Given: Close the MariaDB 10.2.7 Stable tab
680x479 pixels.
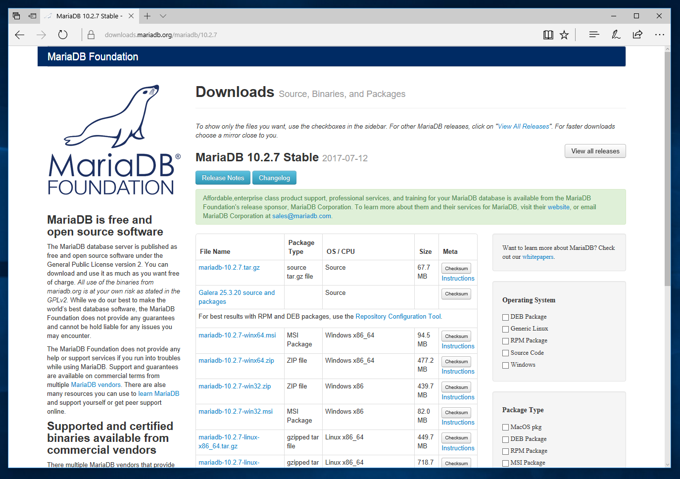Looking at the screenshot, I should pyautogui.click(x=131, y=16).
